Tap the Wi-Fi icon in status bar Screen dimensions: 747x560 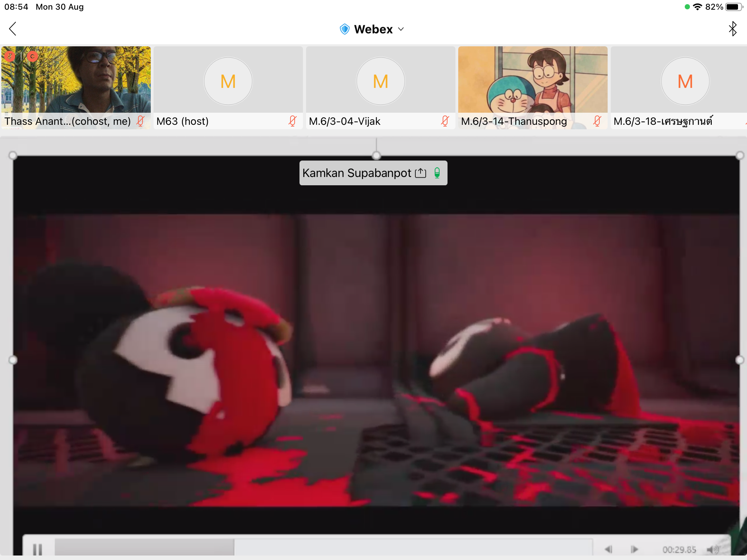(x=698, y=7)
